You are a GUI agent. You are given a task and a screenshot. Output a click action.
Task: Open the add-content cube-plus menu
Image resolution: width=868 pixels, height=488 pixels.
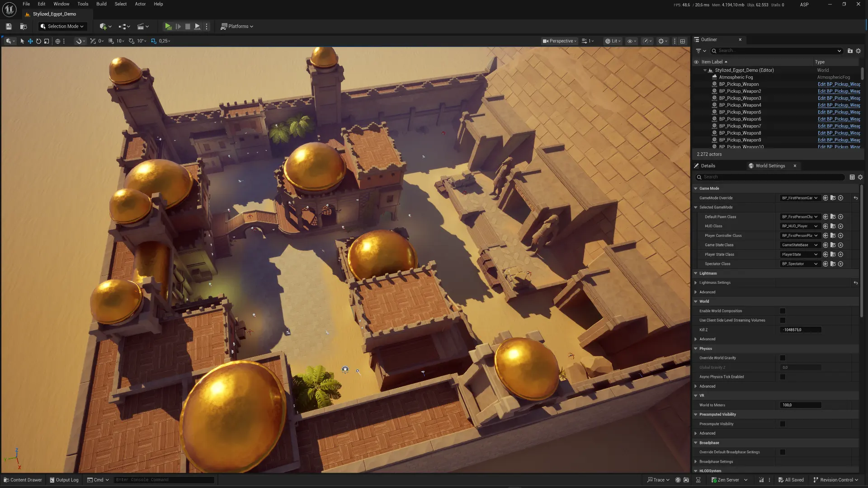(105, 27)
